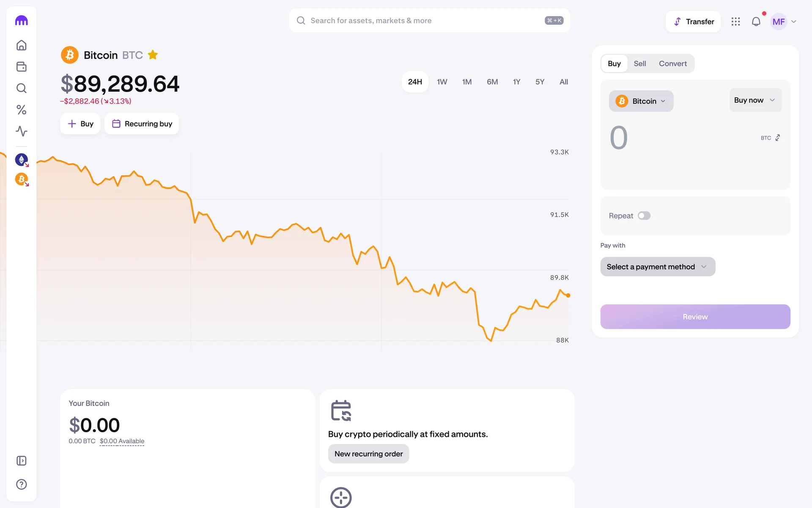Select the 1W chart timeframe

pos(442,82)
